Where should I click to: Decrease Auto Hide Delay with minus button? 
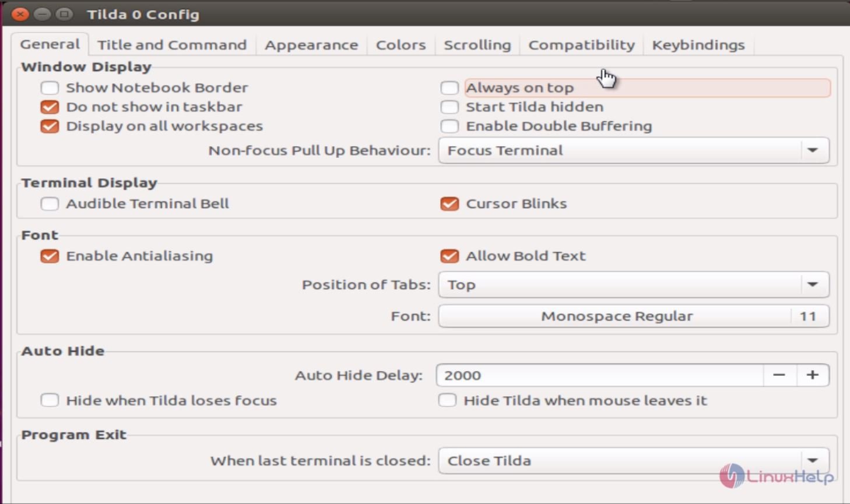(779, 375)
